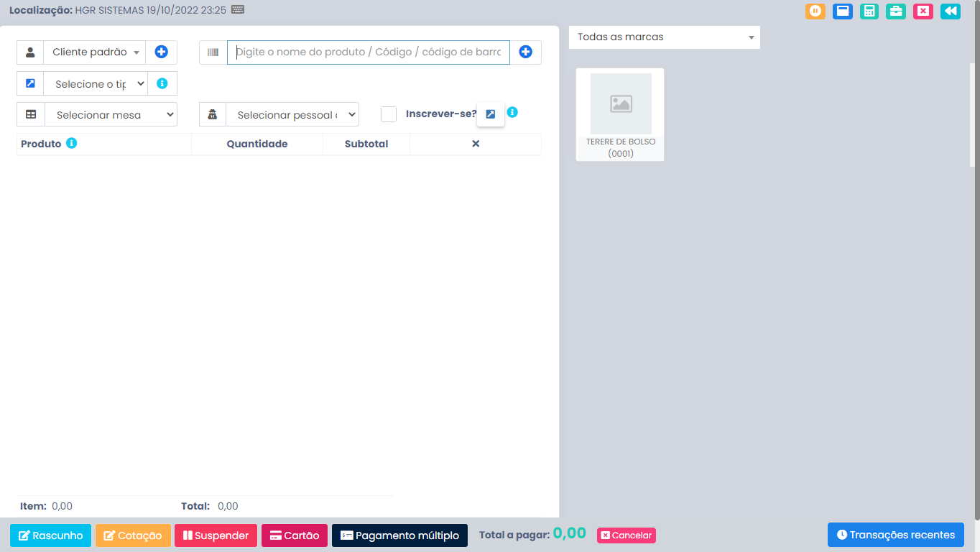Image resolution: width=980 pixels, height=552 pixels.
Task: Open the Cliente padrão dropdown
Action: click(x=94, y=52)
